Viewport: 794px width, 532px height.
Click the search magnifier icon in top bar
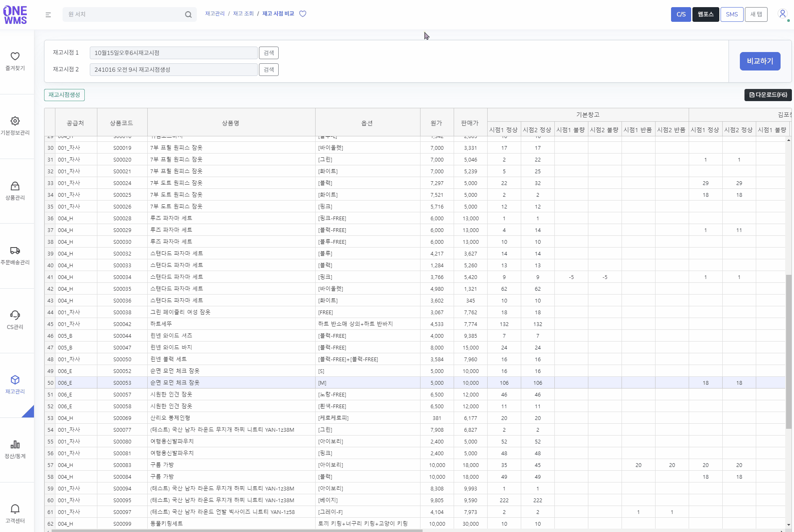coord(188,15)
